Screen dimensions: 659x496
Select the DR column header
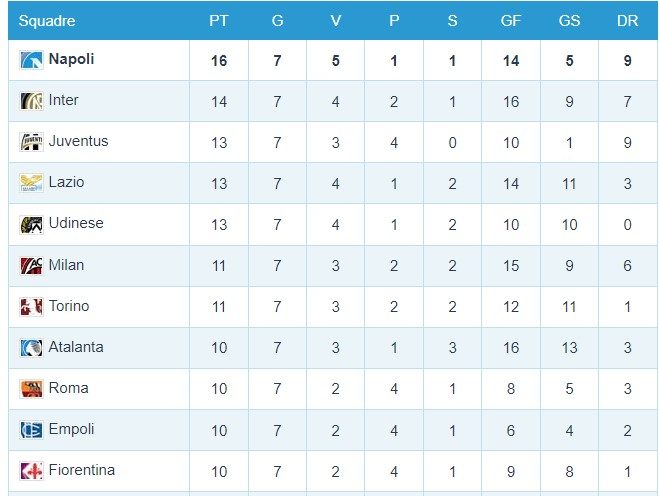coord(627,21)
